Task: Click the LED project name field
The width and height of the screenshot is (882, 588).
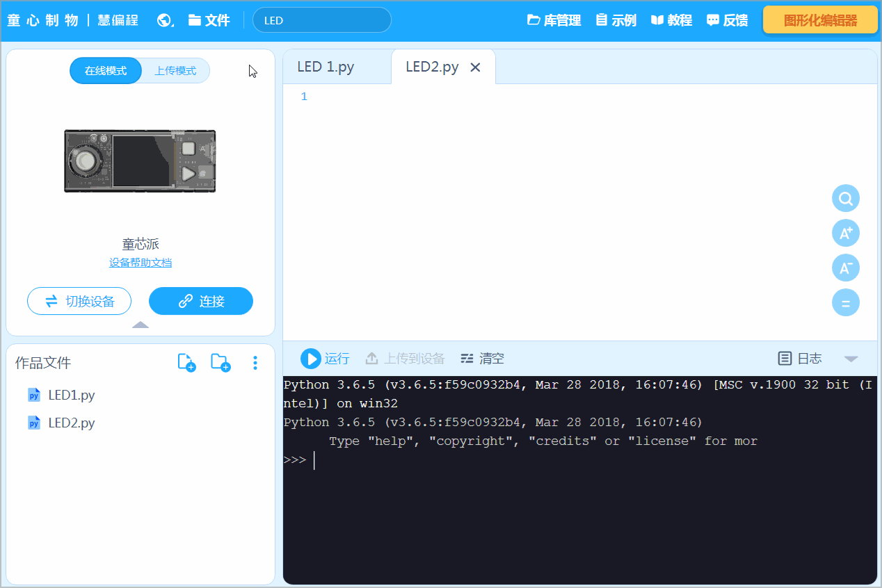Action: click(322, 20)
